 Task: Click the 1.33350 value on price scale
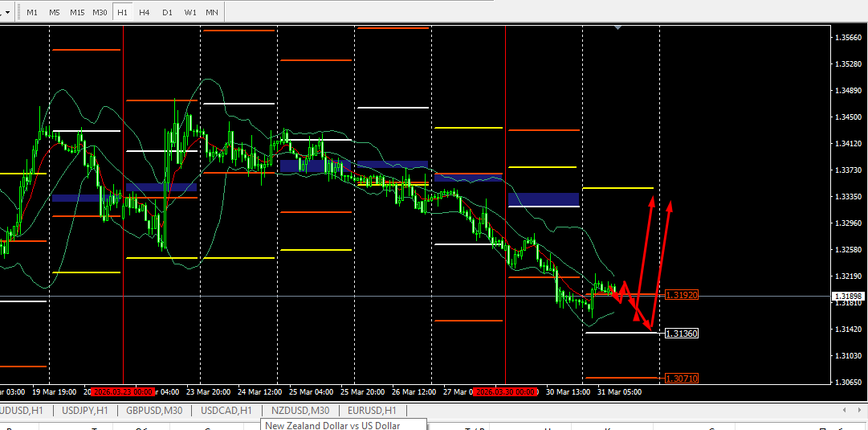click(850, 197)
